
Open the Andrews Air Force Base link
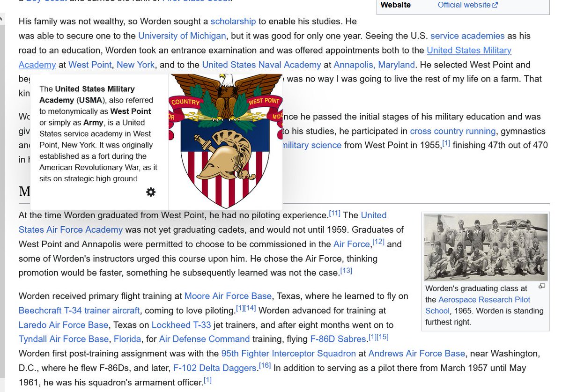point(417,354)
